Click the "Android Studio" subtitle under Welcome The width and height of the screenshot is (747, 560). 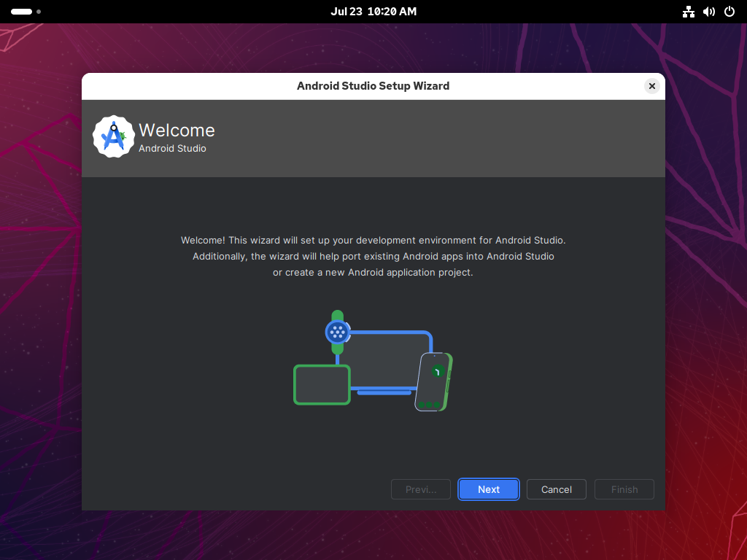(x=172, y=149)
